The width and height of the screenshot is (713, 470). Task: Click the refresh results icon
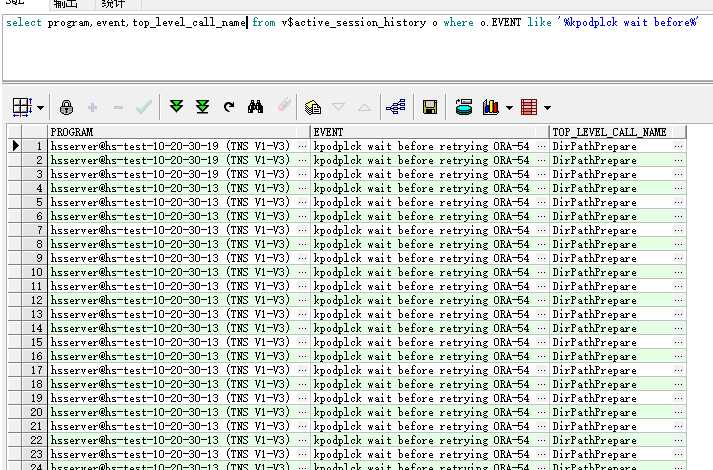pyautogui.click(x=229, y=107)
